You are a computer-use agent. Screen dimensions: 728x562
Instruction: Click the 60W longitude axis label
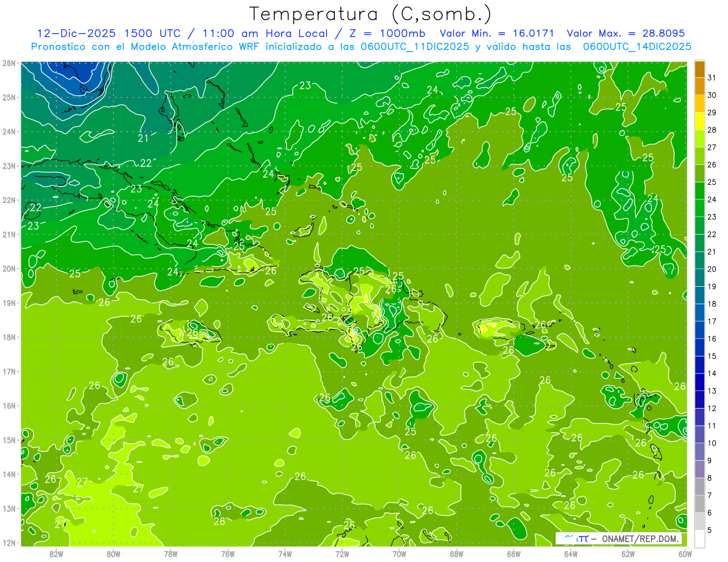point(686,554)
